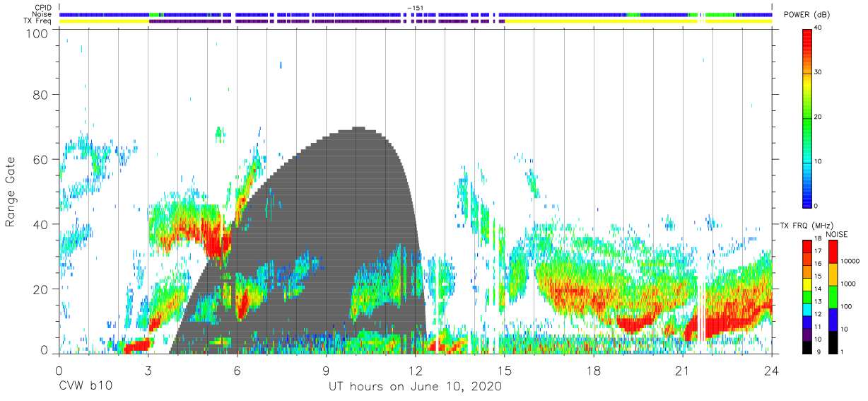The image size is (868, 401).
Task: Click noise scale value '100'
Action: coord(848,307)
